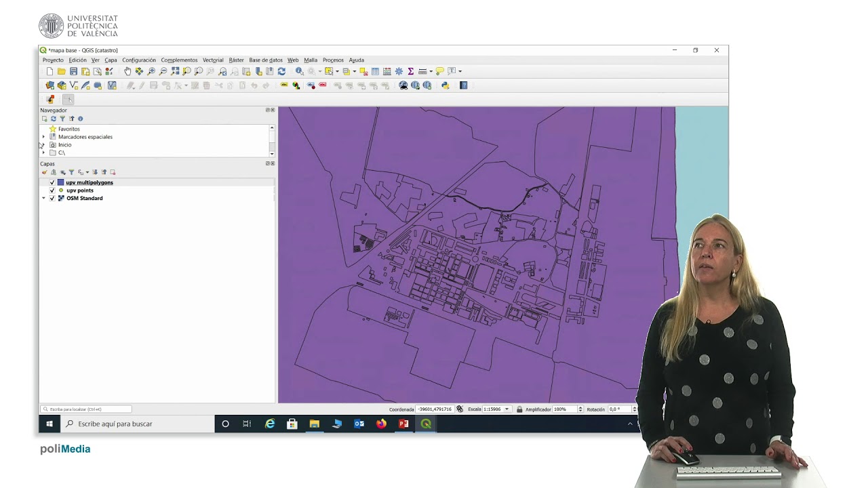This screenshot has height=488, width=868.
Task: Open the Processing toolbox gear icon
Action: coord(399,71)
